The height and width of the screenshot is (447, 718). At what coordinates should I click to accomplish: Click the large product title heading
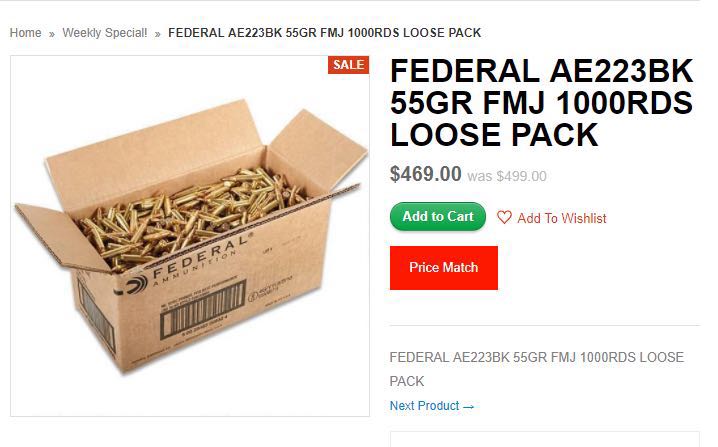[x=542, y=103]
